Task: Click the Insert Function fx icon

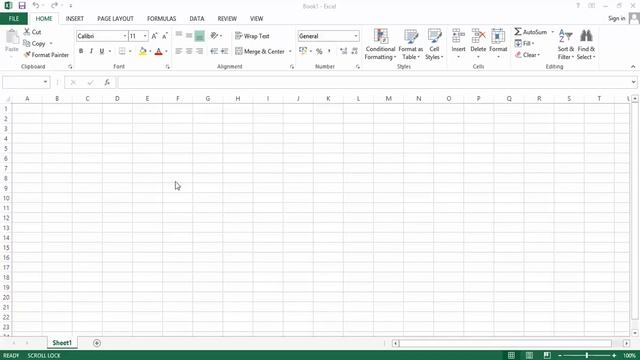Action: coord(107,82)
